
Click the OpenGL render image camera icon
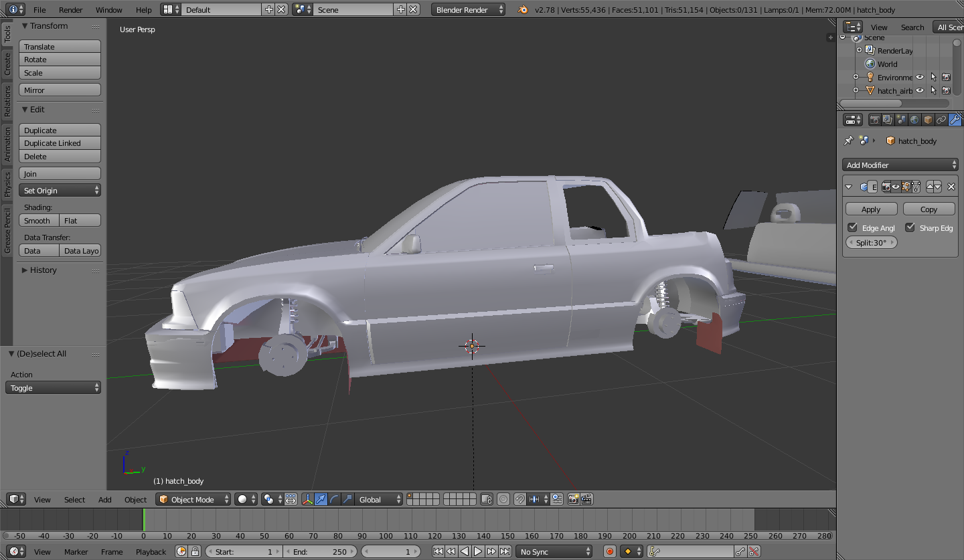tap(573, 499)
